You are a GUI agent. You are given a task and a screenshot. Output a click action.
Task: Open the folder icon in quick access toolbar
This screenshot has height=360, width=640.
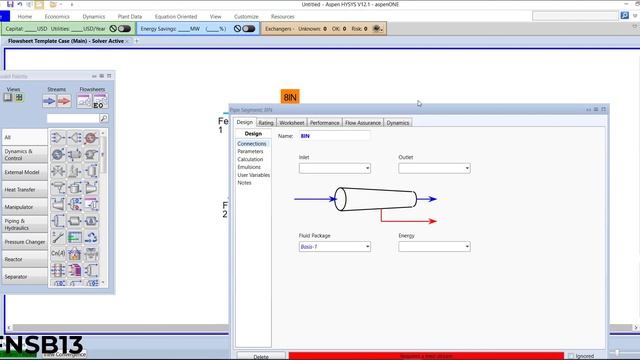(53, 4)
